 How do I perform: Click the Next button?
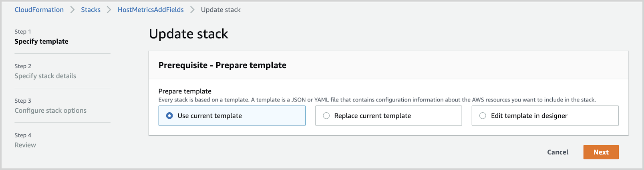coord(601,152)
